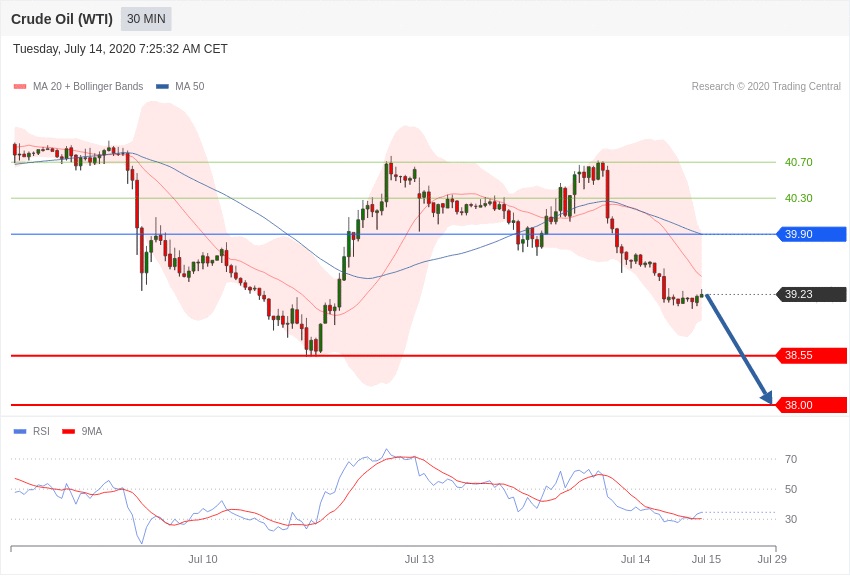Open the Research © 2020 Trading Central credit

[x=766, y=87]
